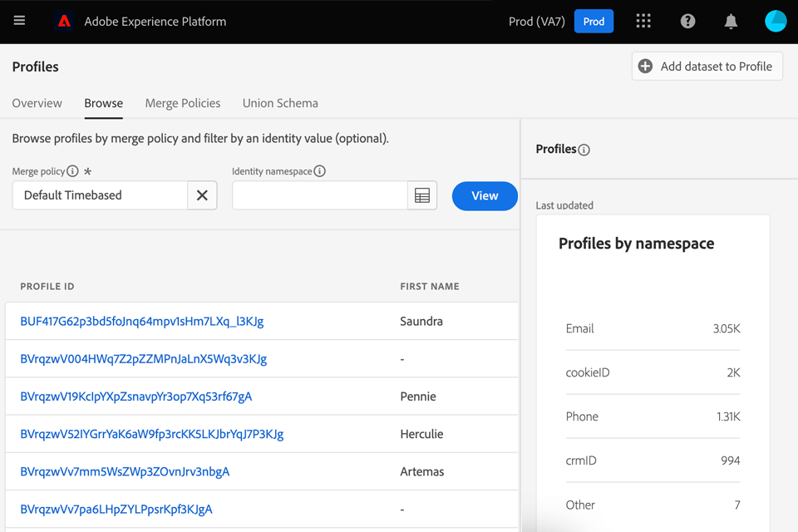Open the app switcher grid
This screenshot has height=532, width=798.
643,22
